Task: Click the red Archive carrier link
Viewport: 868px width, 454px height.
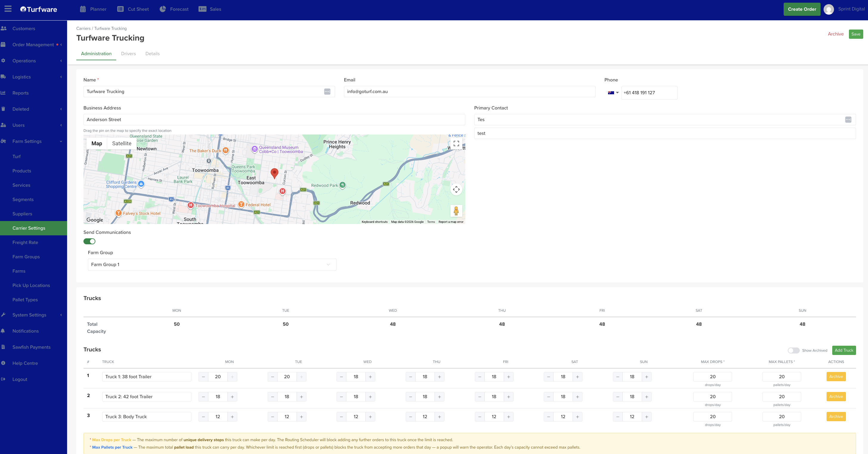Action: pyautogui.click(x=836, y=34)
